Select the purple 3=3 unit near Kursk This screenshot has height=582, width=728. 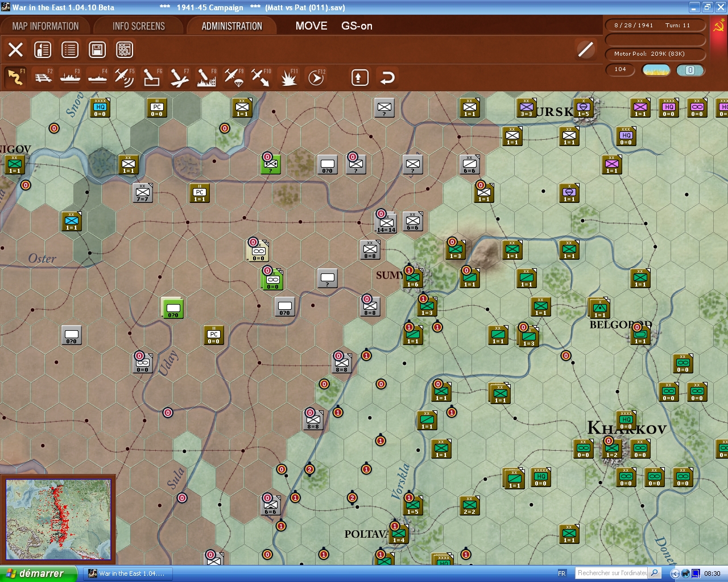[x=527, y=107]
